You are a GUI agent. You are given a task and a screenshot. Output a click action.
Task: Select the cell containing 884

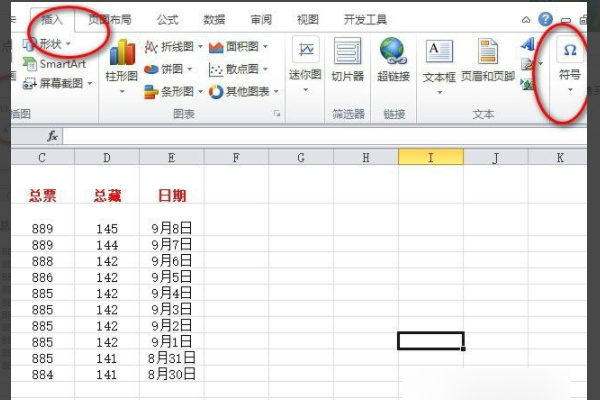pos(42,374)
